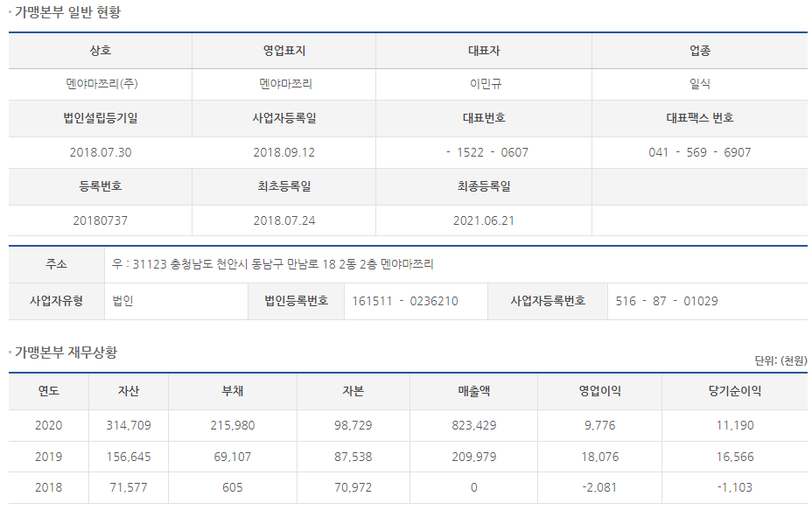Click 2019 liabilities value 69,107
The image size is (812, 510).
pyautogui.click(x=233, y=458)
